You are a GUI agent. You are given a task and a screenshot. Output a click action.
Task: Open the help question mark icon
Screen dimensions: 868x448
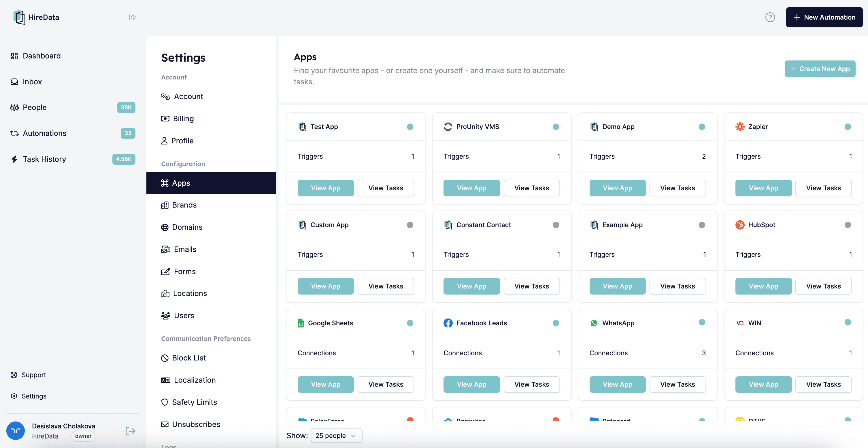770,17
